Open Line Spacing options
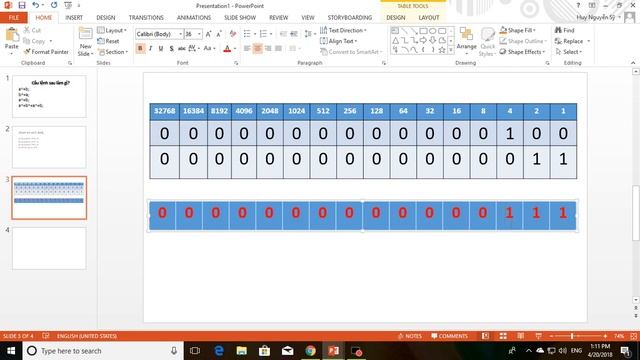The width and height of the screenshot is (640, 360). coord(309,34)
